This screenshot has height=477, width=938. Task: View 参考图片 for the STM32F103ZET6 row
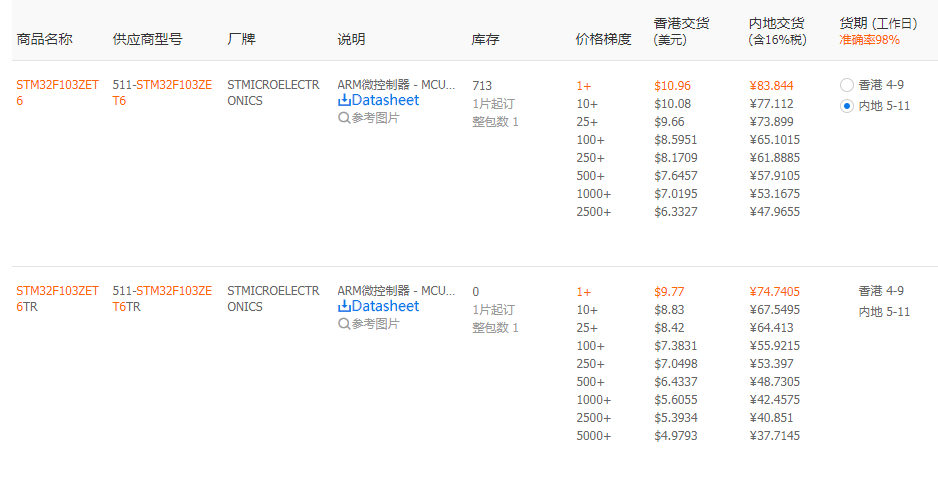point(375,118)
